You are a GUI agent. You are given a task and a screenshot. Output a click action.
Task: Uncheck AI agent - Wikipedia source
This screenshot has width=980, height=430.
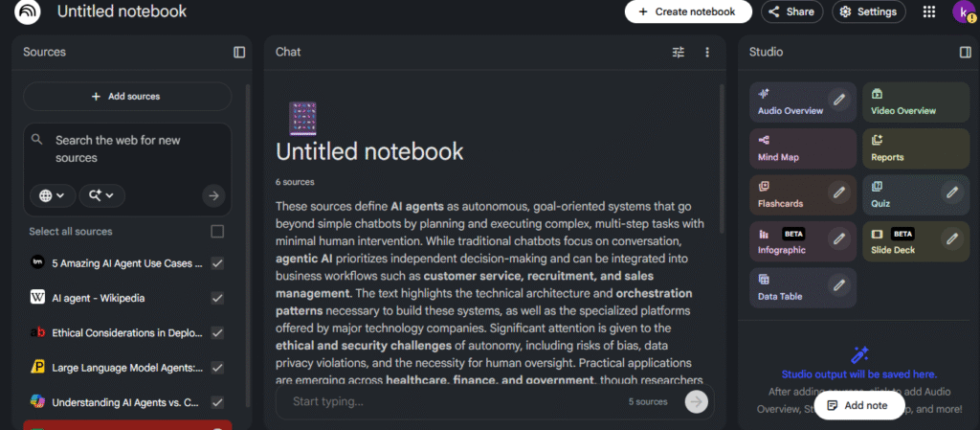(217, 298)
